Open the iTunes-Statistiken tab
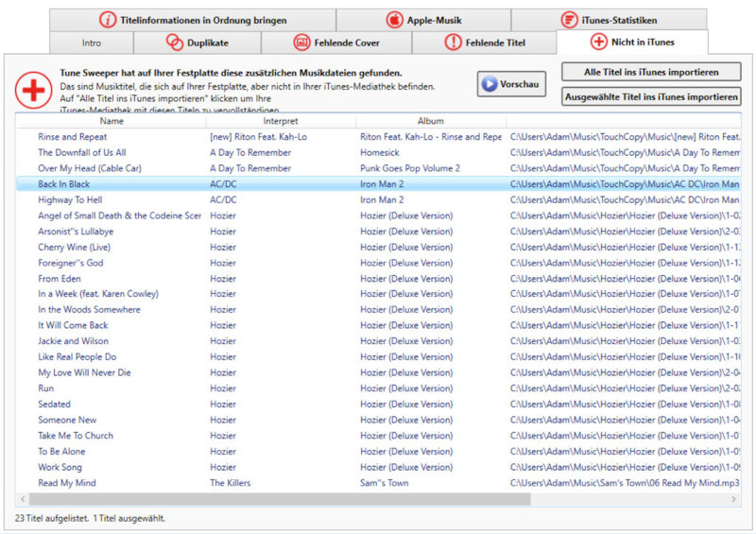This screenshot has width=756, height=534. 609,20
